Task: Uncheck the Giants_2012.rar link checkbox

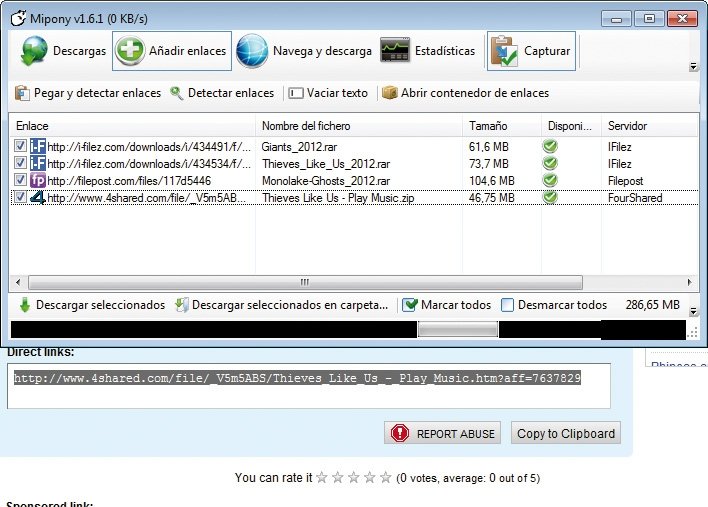Action: coord(20,145)
